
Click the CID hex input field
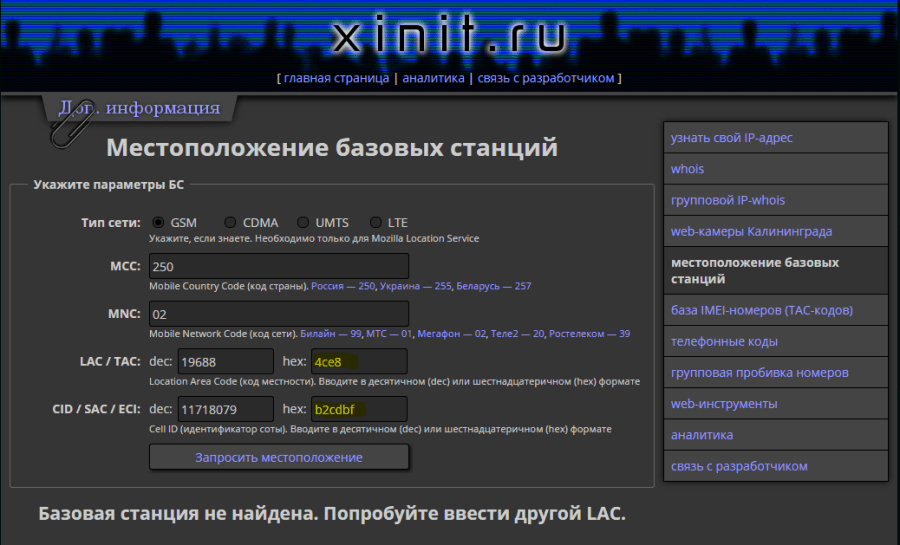point(359,409)
